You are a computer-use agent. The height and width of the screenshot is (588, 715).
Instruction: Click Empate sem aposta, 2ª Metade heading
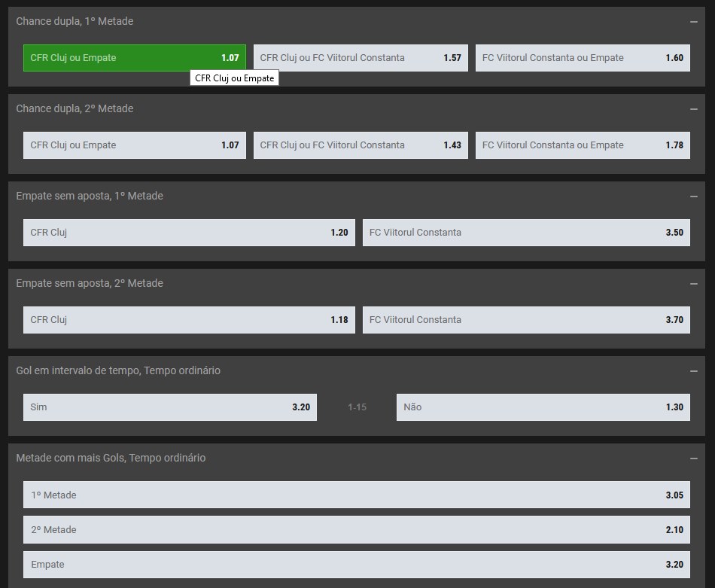(90, 283)
